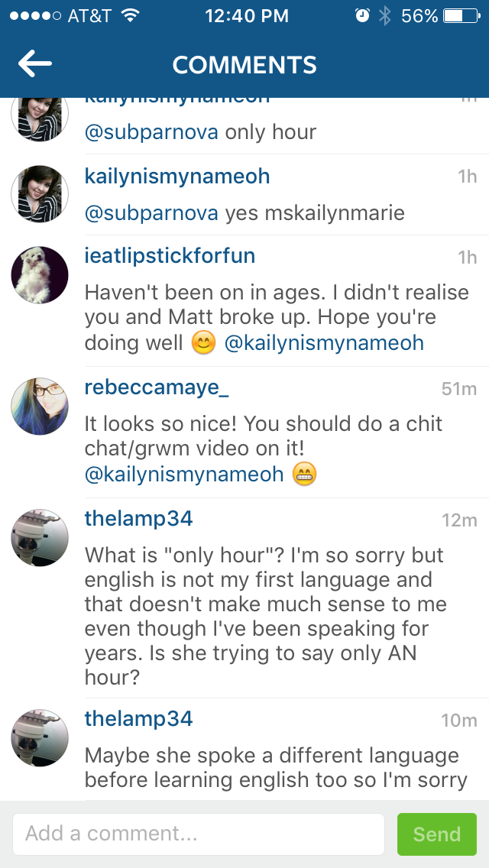Focus the 'Add a comment...' field
The height and width of the screenshot is (868, 489).
199,834
